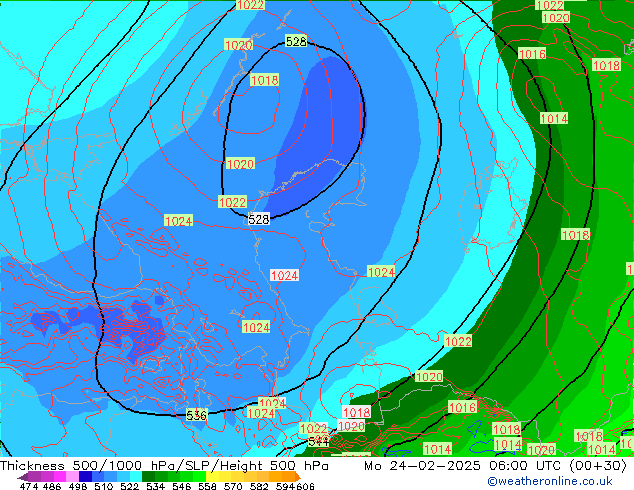Click the map title 'Thickness 500/1000 hPa/SLP/Height 500 hPa'
This screenshot has width=634, height=490.
pos(164,466)
